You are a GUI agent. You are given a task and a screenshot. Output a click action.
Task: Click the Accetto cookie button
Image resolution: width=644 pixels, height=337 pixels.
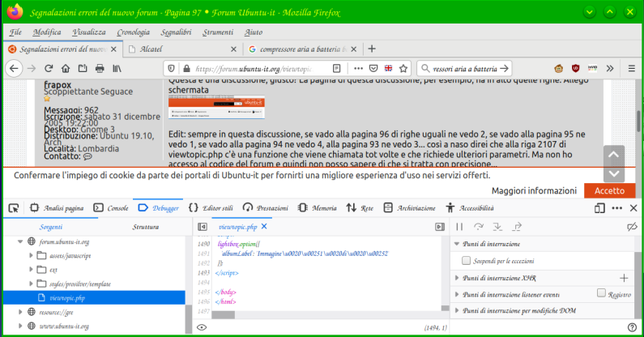pos(609,190)
